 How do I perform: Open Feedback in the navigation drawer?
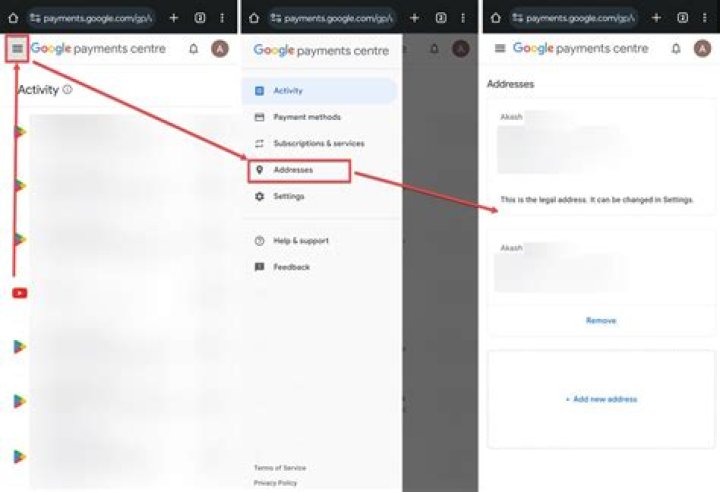click(291, 267)
